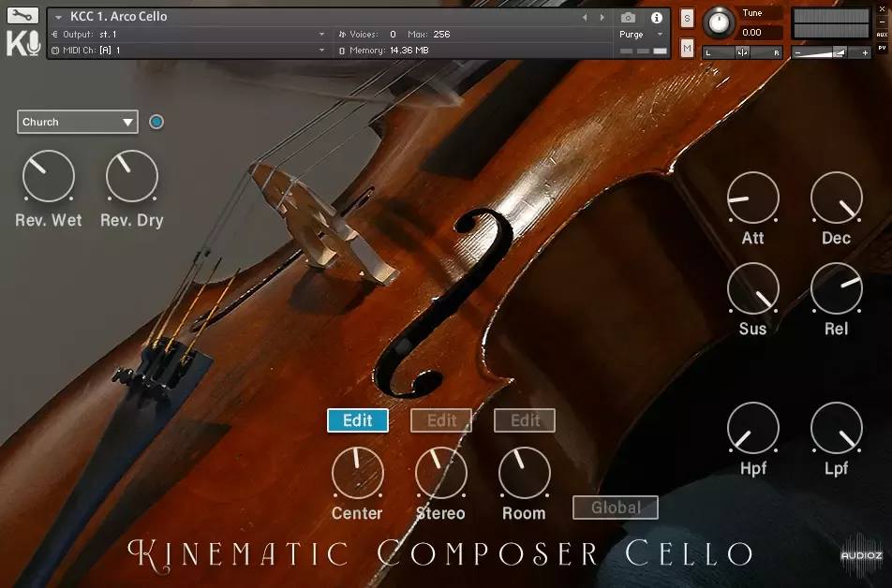Open the MIDI channel selector dropdown
The height and width of the screenshot is (588, 892).
point(187,49)
